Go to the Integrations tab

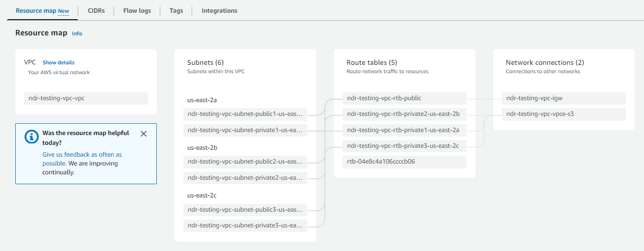(219, 10)
